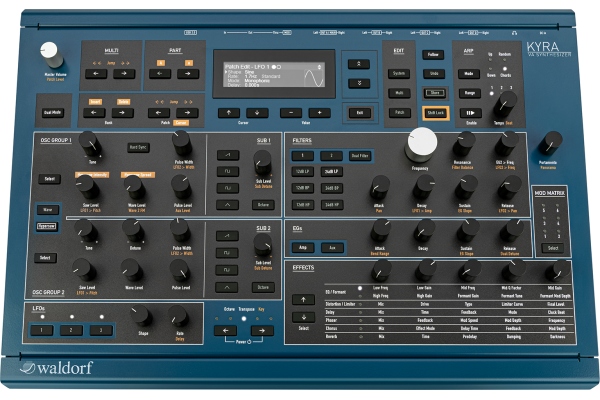This screenshot has width=600, height=400.
Task: Select filter 2 button
Action: [x=331, y=155]
